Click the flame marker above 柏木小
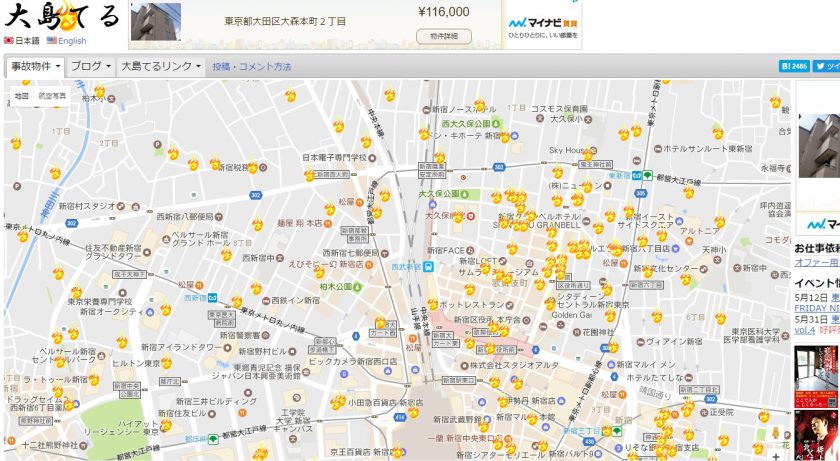The image size is (840, 461). click(x=99, y=90)
